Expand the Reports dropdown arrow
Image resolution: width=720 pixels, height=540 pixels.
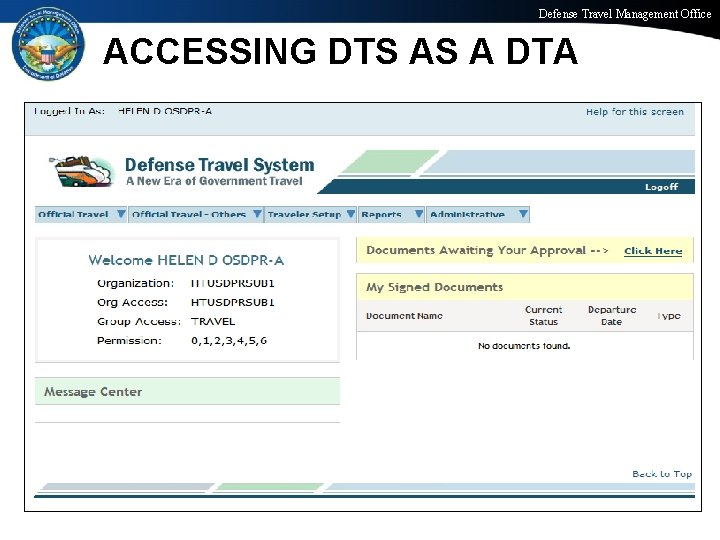(419, 214)
